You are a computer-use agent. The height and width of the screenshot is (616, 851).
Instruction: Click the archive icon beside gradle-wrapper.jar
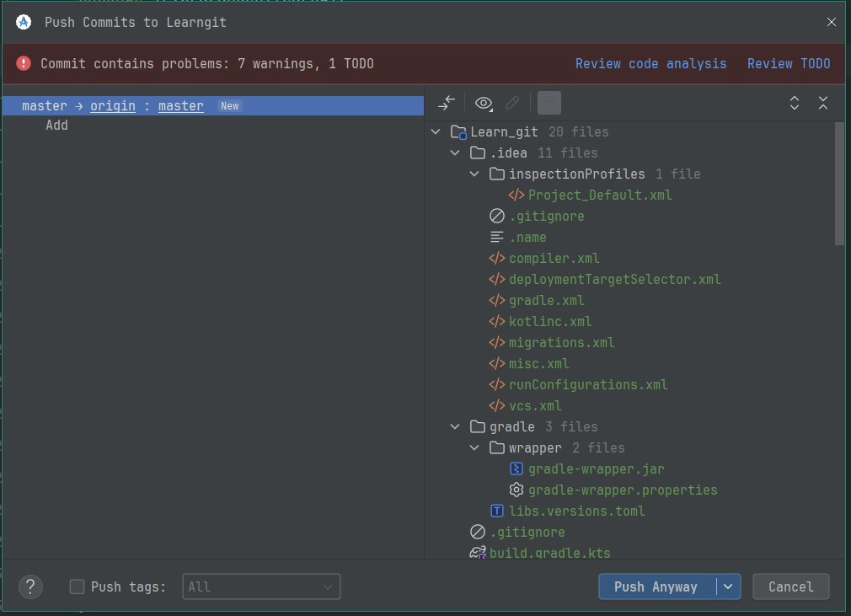tap(516, 469)
